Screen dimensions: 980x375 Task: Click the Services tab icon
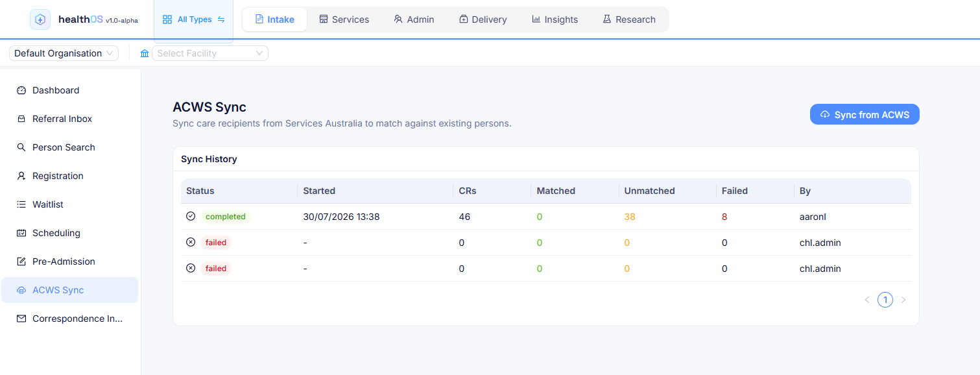324,19
